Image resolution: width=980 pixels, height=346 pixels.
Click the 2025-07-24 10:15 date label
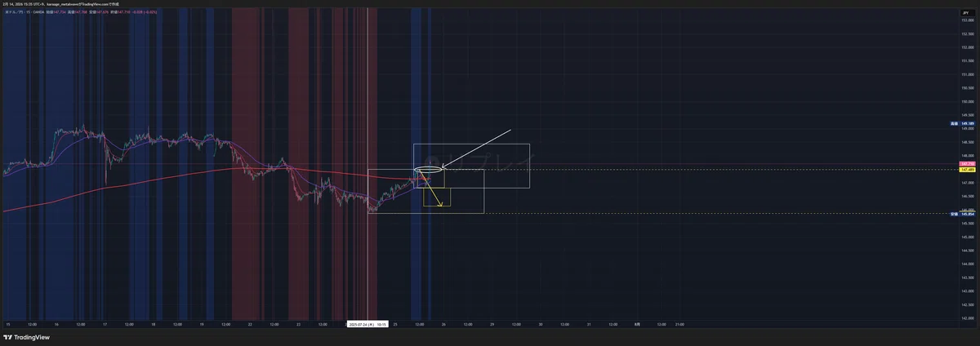(x=367, y=323)
